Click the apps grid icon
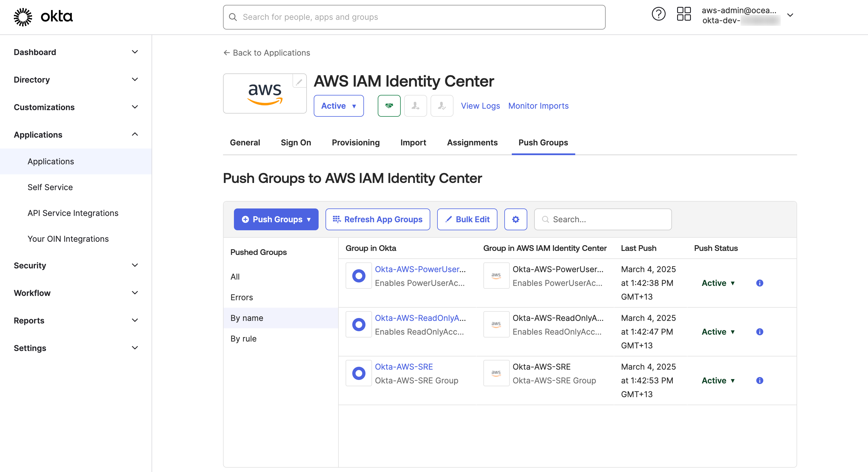The width and height of the screenshot is (868, 472). 683,13
